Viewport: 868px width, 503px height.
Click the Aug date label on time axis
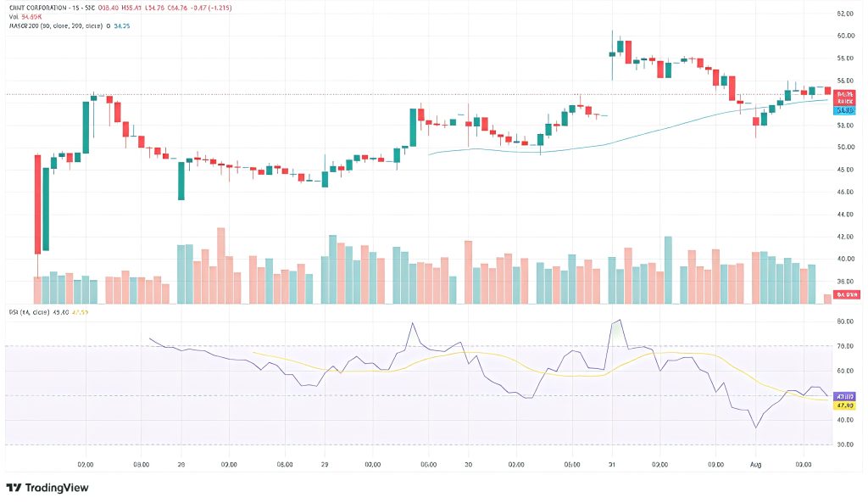click(x=755, y=465)
